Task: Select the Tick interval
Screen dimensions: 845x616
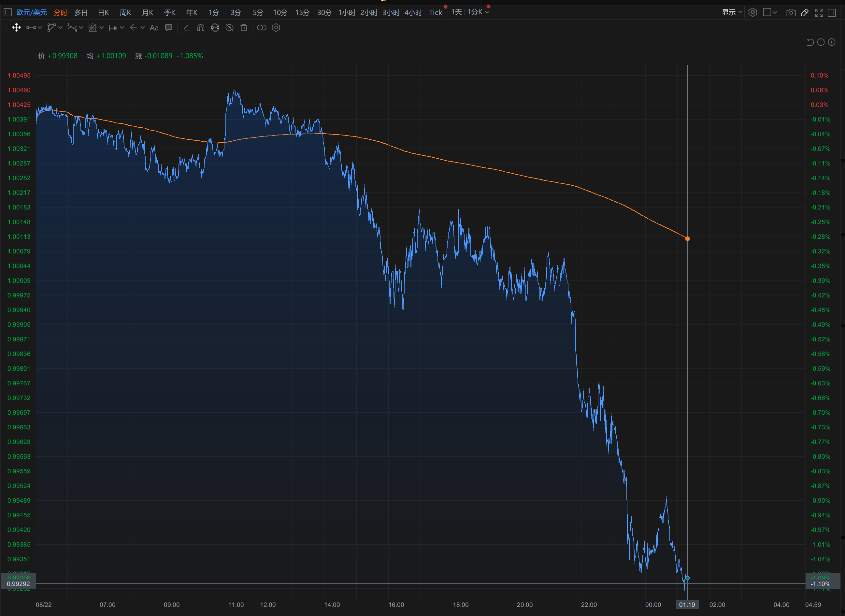Action: pos(436,13)
